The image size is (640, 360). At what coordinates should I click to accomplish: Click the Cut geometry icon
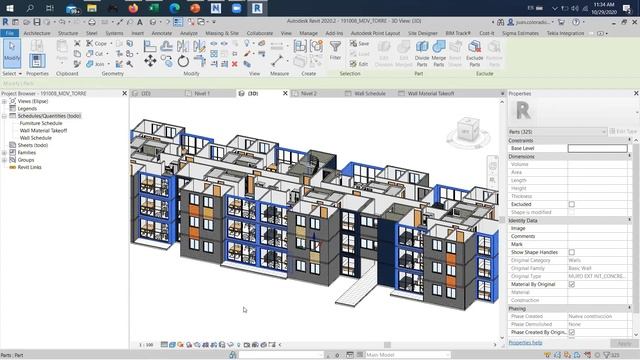point(89,53)
